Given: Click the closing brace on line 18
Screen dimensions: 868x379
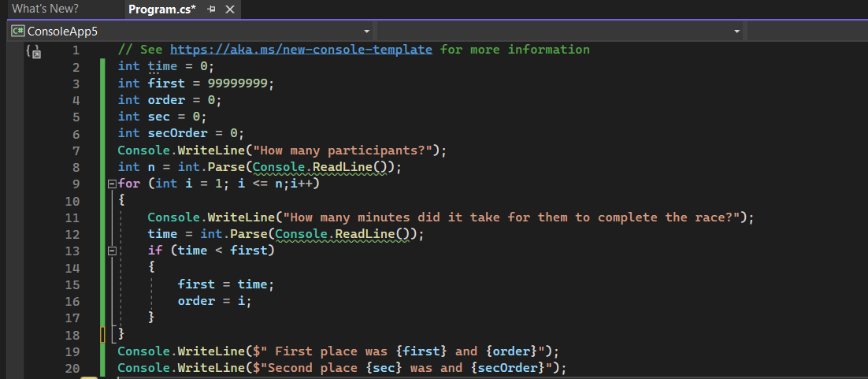Looking at the screenshot, I should pyautogui.click(x=121, y=334).
